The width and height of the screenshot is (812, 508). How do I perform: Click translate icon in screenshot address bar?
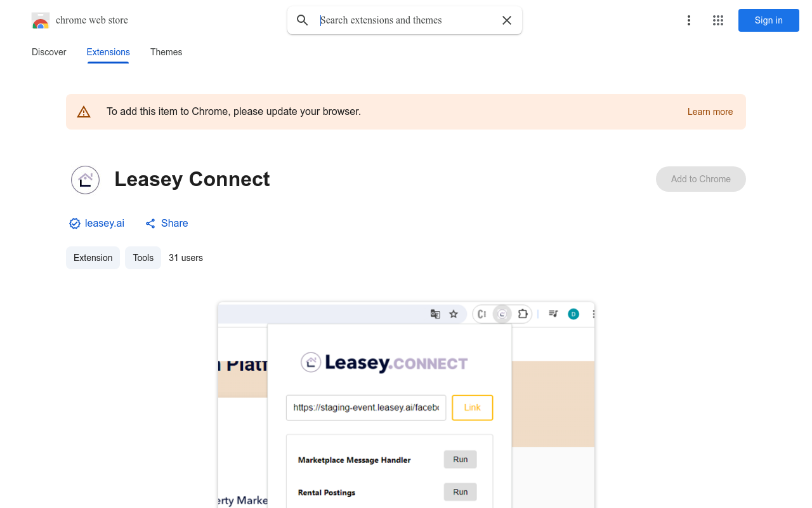click(435, 314)
